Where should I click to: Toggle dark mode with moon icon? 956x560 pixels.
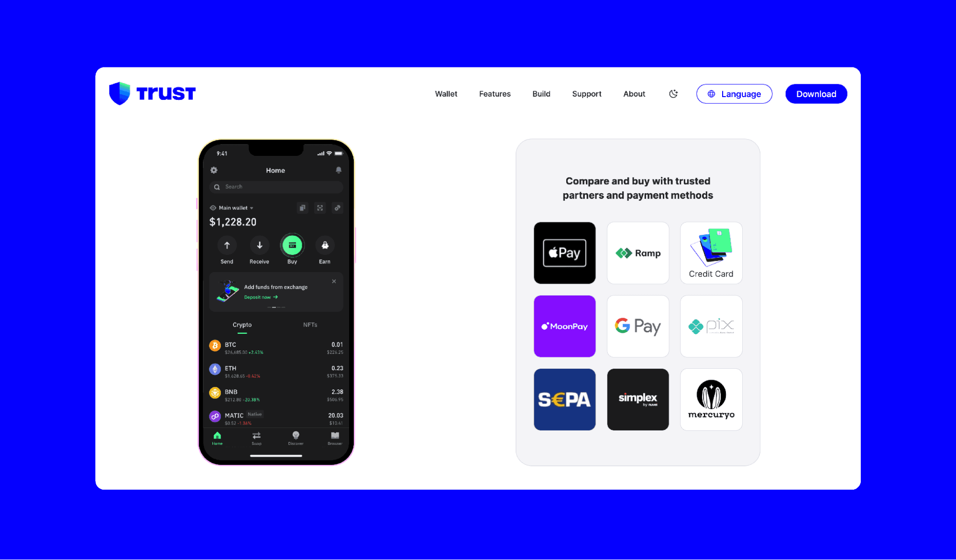tap(673, 93)
